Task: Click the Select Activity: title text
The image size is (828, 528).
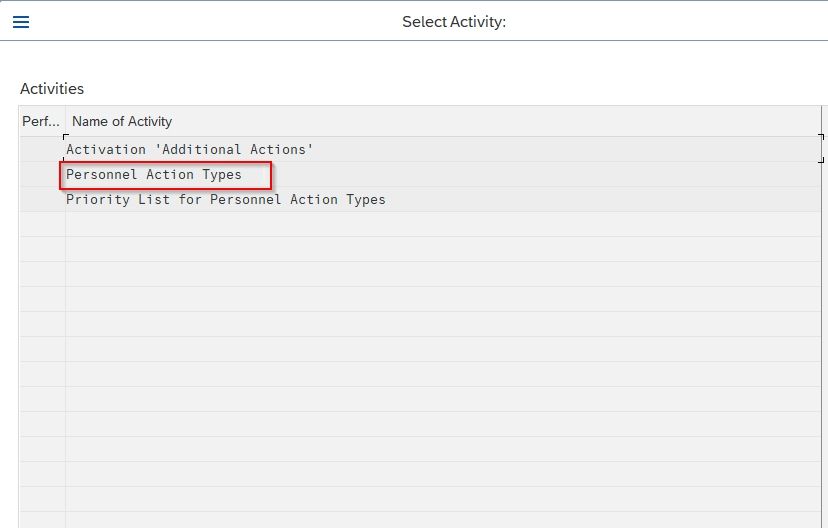Action: click(x=454, y=22)
